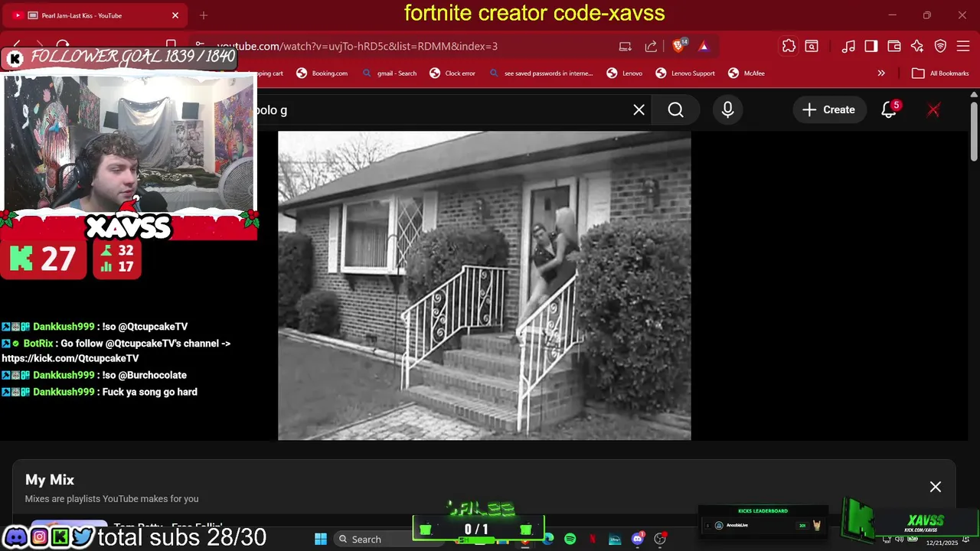Screen dimensions: 980x551
Task: Clear the YouTube search box text
Action: pos(639,109)
